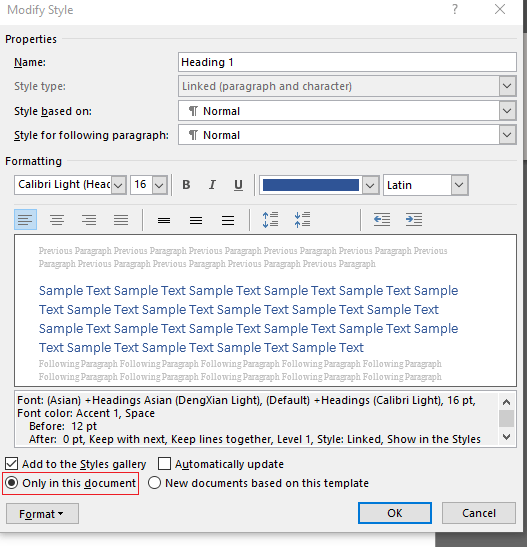
Task: Select Align Left paragraph icon
Action: [25, 220]
